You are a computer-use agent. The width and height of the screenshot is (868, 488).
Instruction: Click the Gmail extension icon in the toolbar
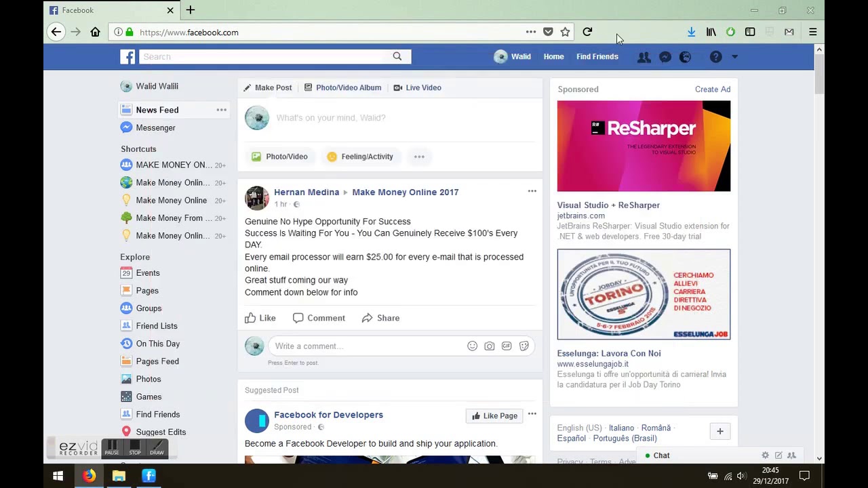(789, 32)
